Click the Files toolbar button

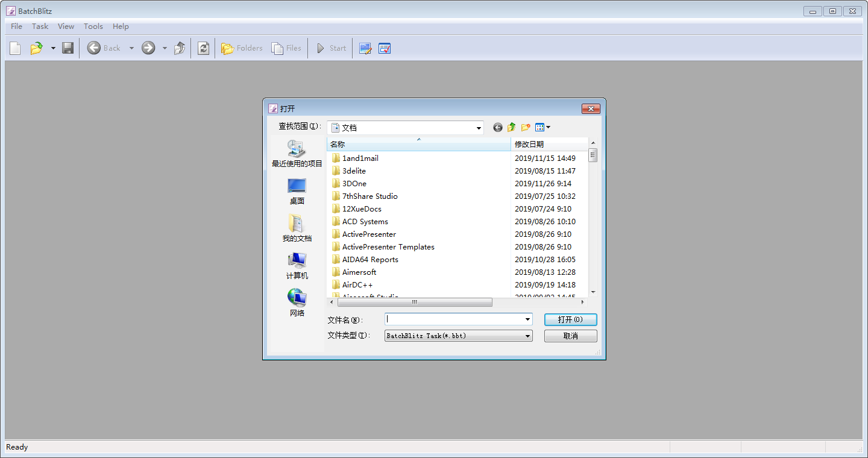(286, 48)
